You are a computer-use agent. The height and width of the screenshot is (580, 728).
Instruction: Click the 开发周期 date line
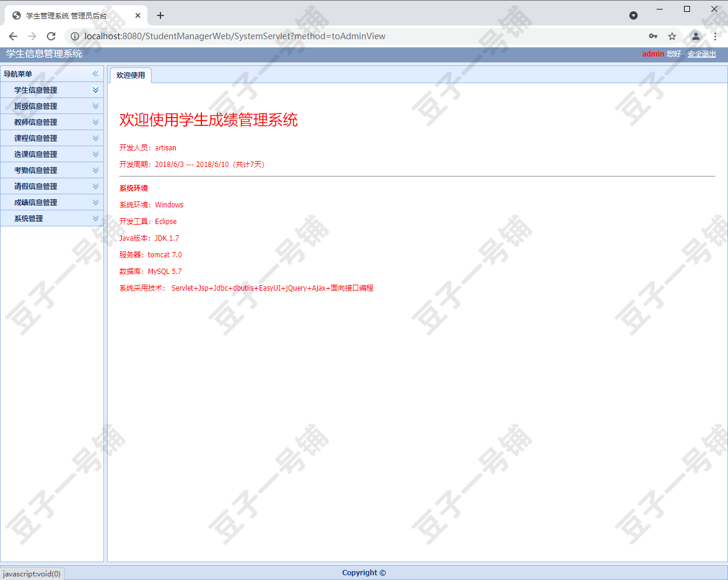coord(192,165)
